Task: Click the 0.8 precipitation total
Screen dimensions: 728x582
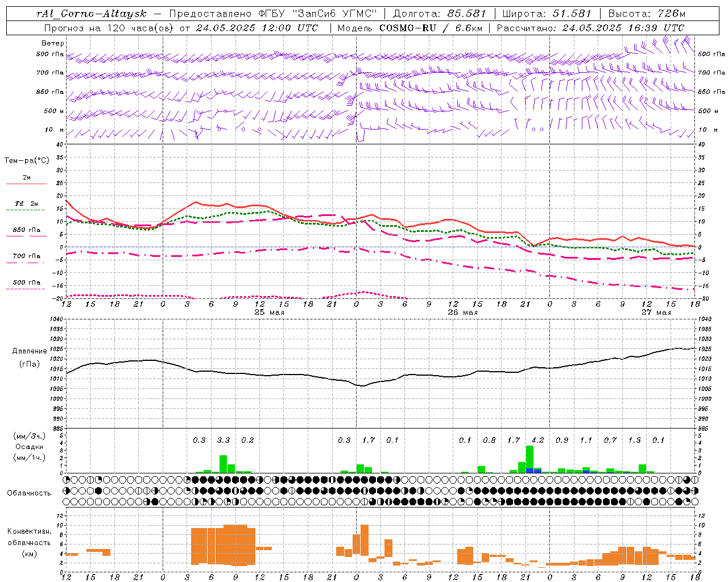Action: pos(489,440)
